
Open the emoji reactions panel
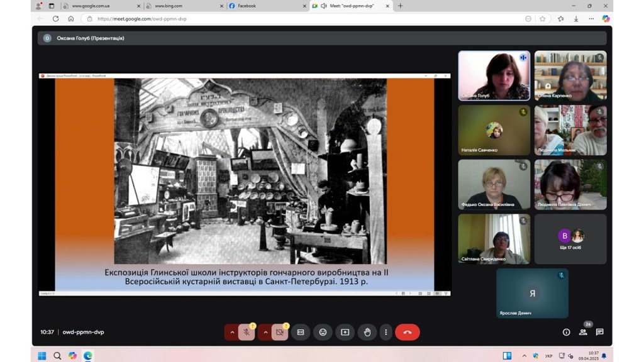click(x=323, y=332)
